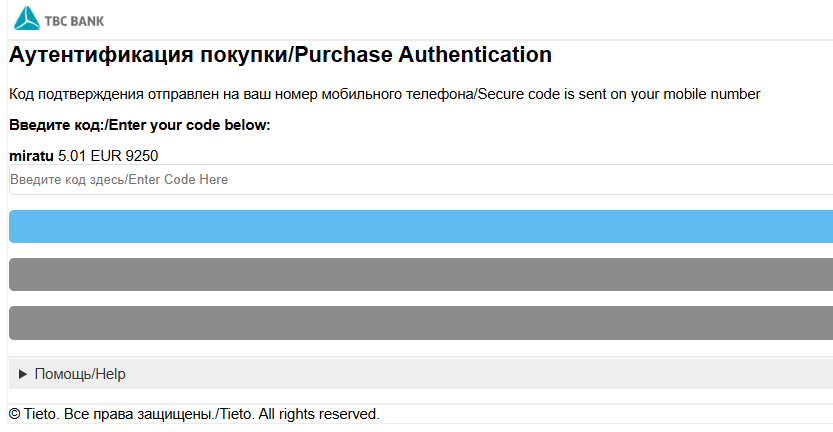Click the empty area of the Help bar
The image size is (833, 432).
tap(478, 374)
